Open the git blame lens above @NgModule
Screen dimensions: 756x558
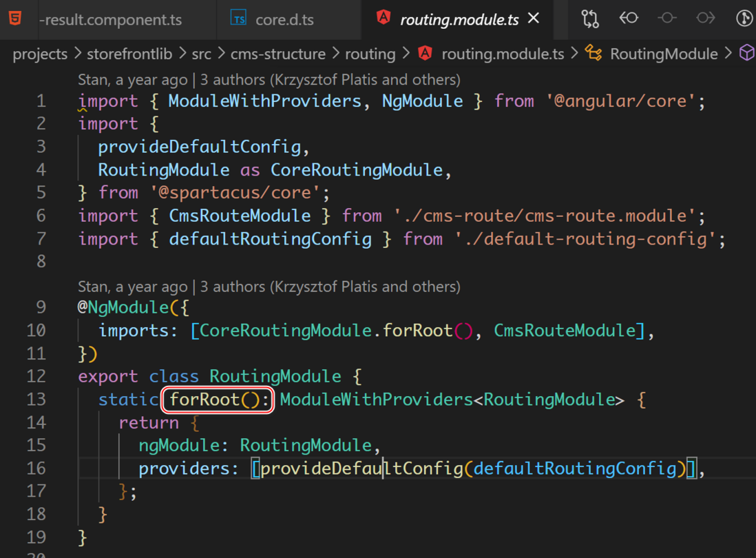pos(269,287)
